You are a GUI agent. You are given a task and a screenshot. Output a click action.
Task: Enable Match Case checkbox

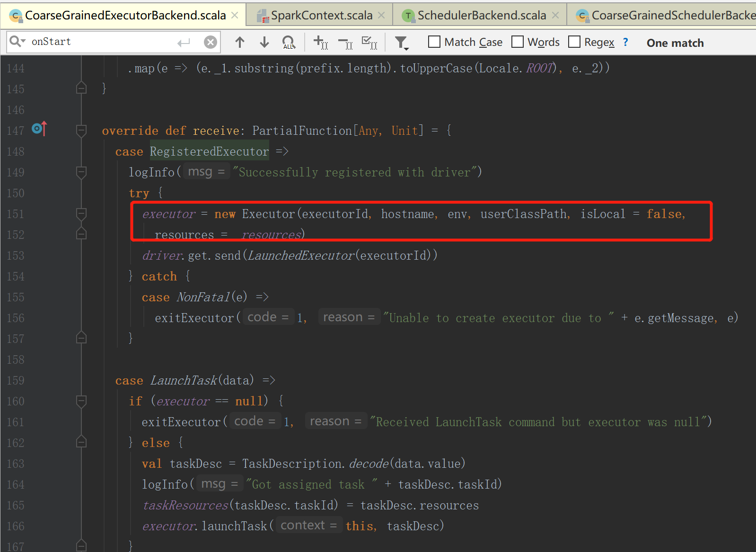tap(434, 42)
